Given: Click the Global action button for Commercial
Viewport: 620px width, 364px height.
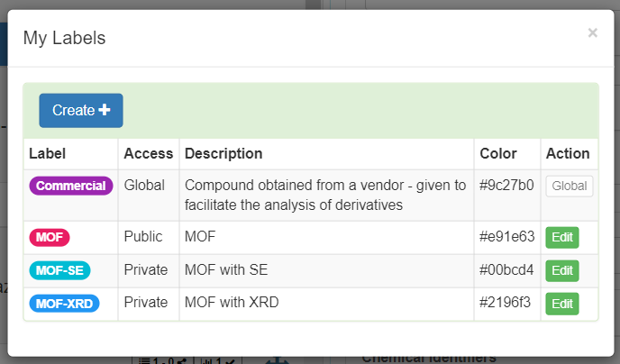Looking at the screenshot, I should 569,186.
